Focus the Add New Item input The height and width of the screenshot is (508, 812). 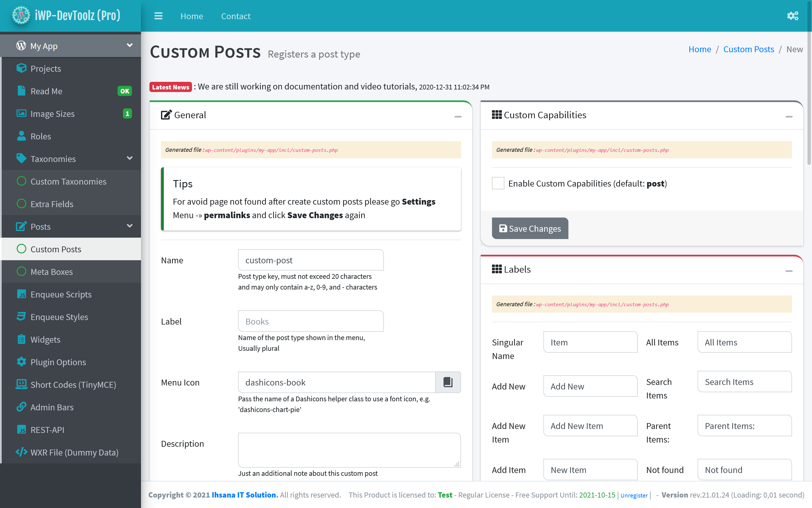[590, 426]
